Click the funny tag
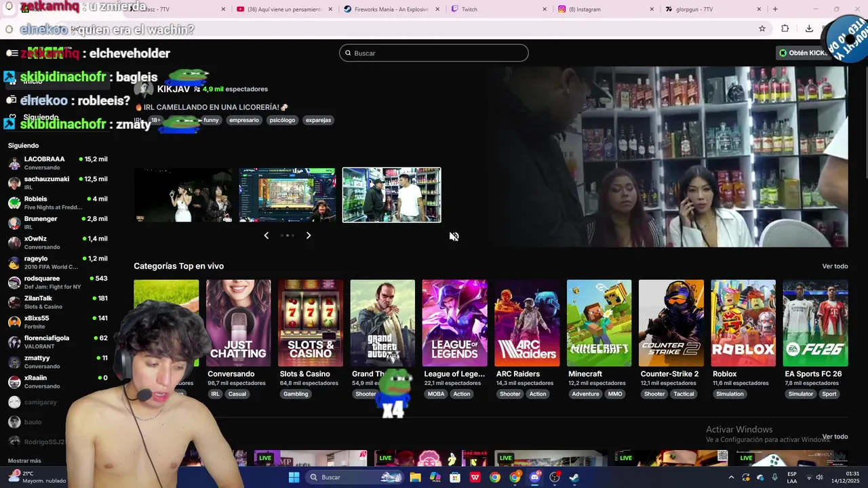This screenshot has width=868, height=488. click(211, 120)
